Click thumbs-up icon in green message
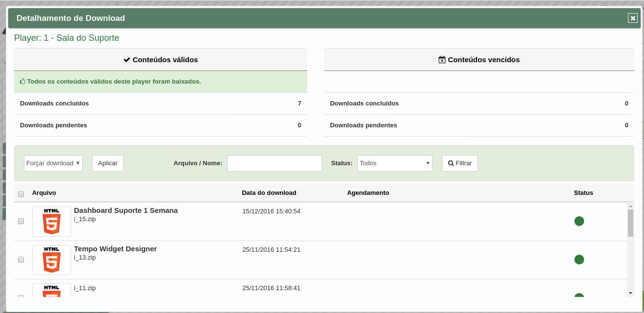Viewport: 644px width, 313px height. point(22,82)
